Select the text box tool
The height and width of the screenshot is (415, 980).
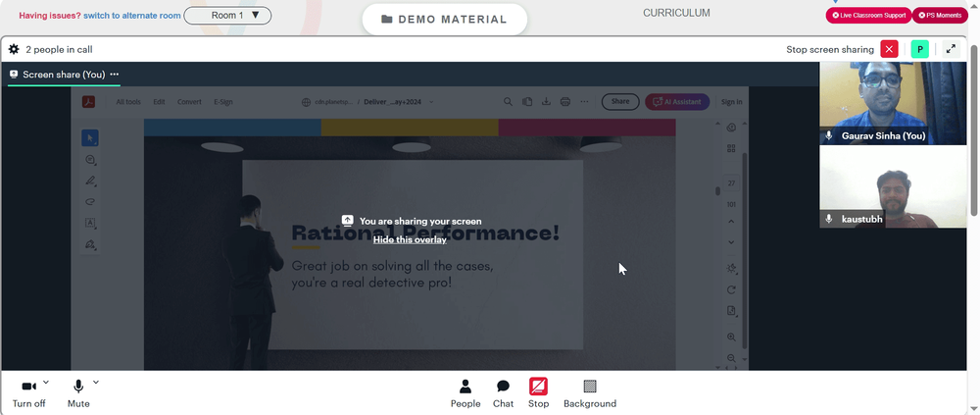pyautogui.click(x=90, y=223)
